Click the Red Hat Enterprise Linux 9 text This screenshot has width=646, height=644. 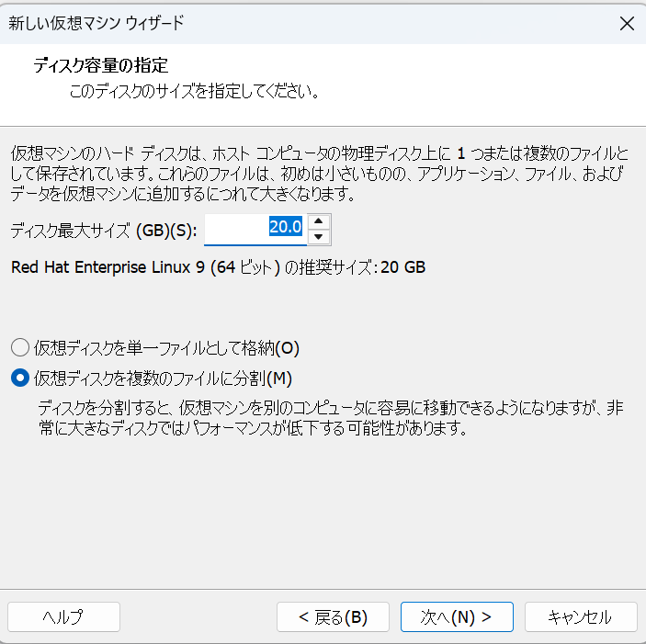108,267
